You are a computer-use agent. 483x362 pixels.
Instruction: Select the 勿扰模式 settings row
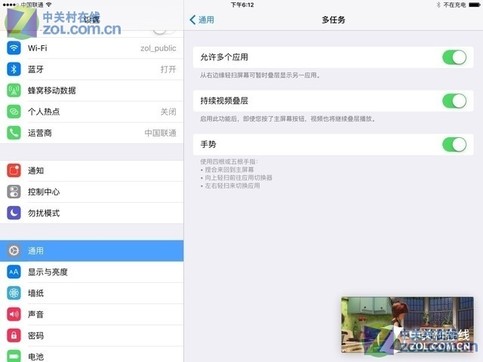92,213
